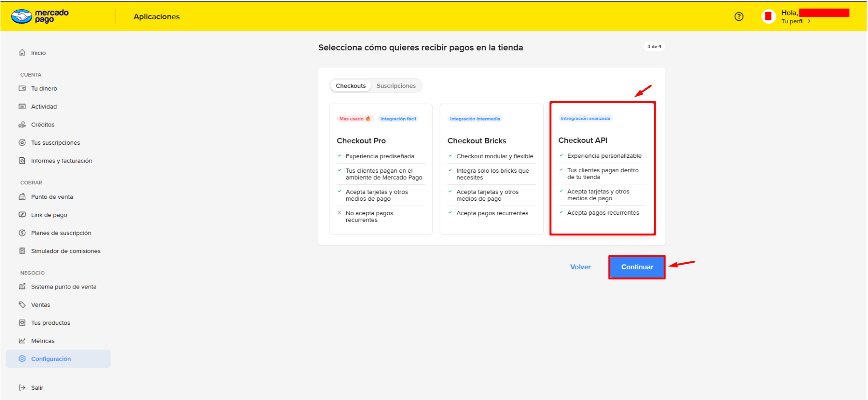Image resolution: width=868 pixels, height=400 pixels.
Task: Select the Checkout API card title
Action: (x=583, y=140)
